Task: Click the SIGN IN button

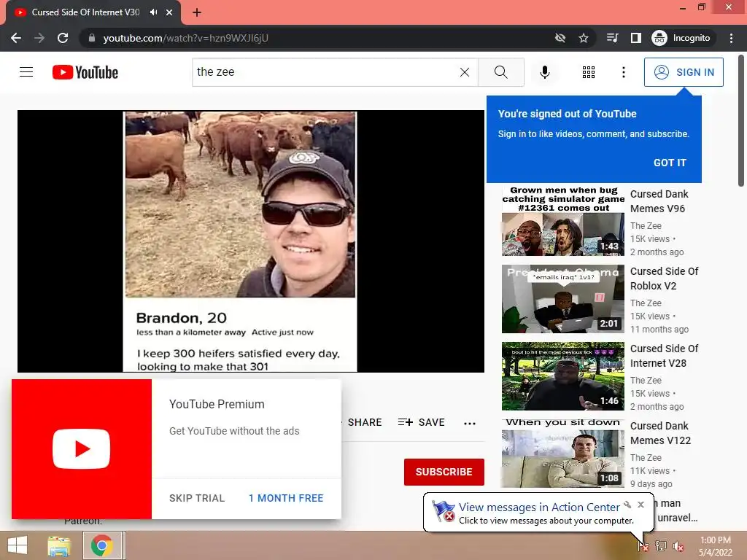Action: (684, 72)
